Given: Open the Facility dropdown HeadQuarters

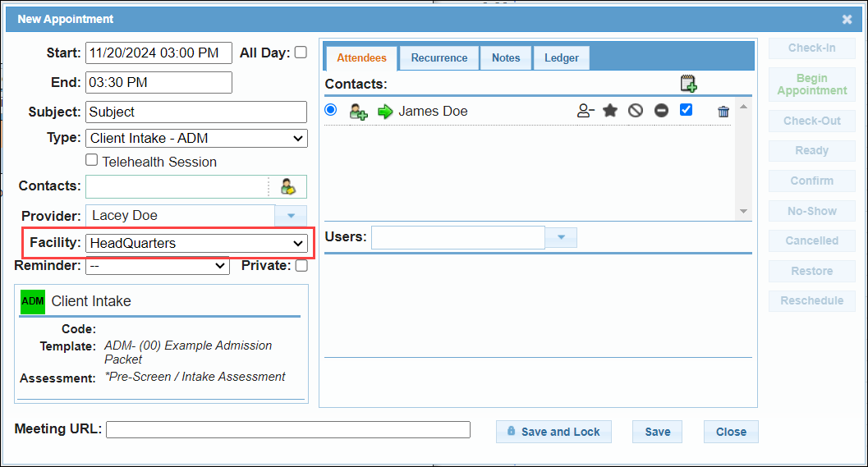Looking at the screenshot, I should click(x=196, y=243).
